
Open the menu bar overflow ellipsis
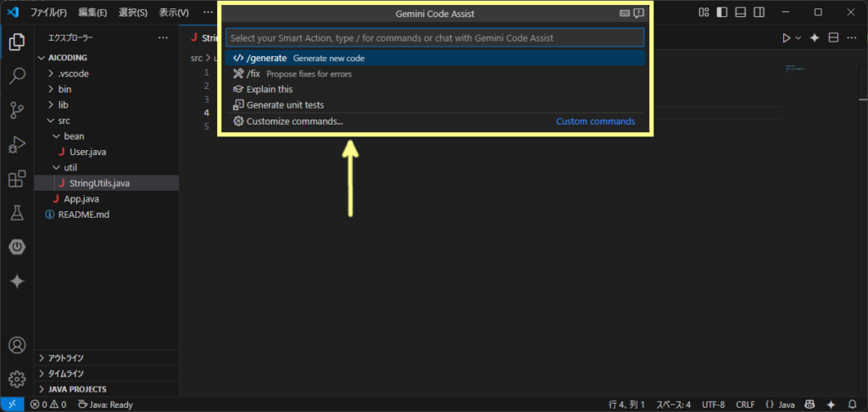(207, 12)
